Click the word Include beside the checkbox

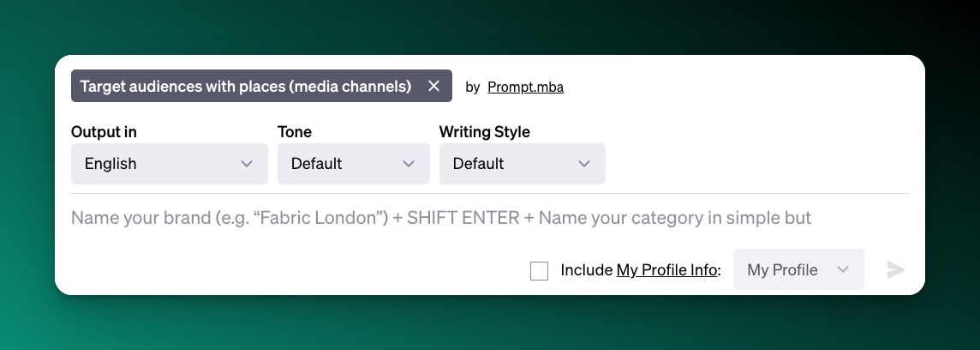[587, 270]
